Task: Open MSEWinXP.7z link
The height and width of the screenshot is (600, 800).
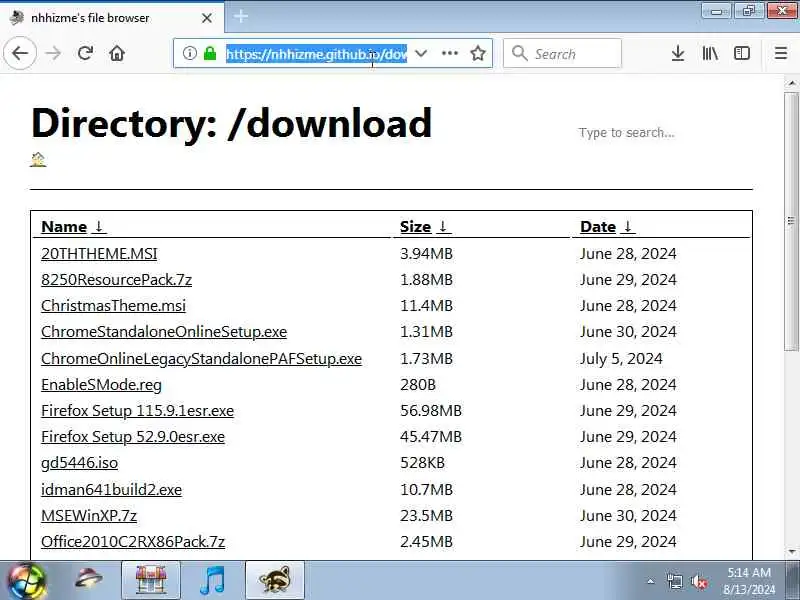Action: pos(89,516)
